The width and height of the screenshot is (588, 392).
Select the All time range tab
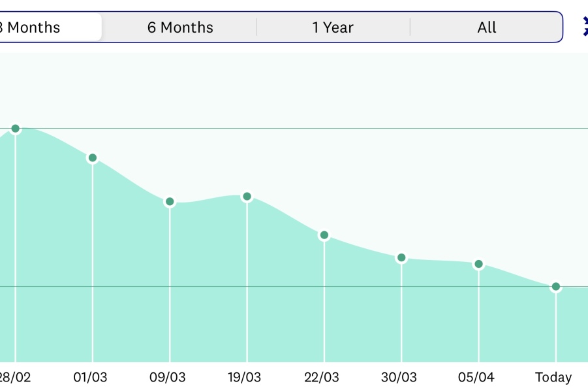click(487, 27)
